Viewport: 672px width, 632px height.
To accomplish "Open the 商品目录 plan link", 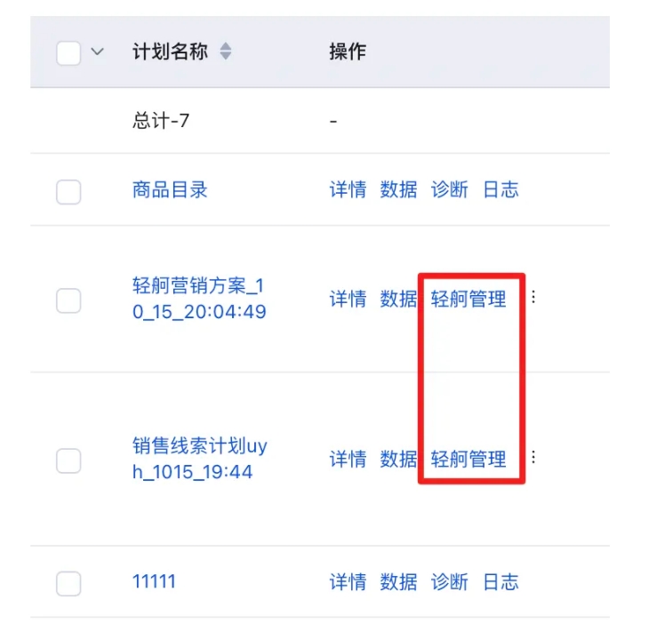I will 170,190.
